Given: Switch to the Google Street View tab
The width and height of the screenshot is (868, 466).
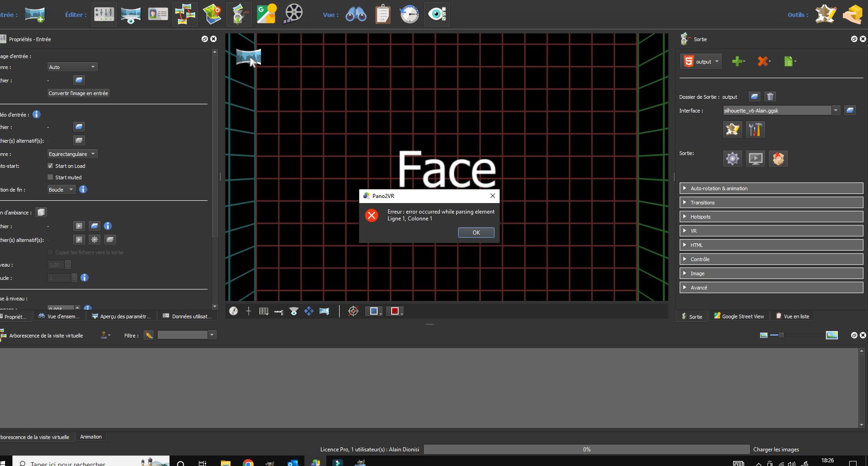Looking at the screenshot, I should click(739, 316).
